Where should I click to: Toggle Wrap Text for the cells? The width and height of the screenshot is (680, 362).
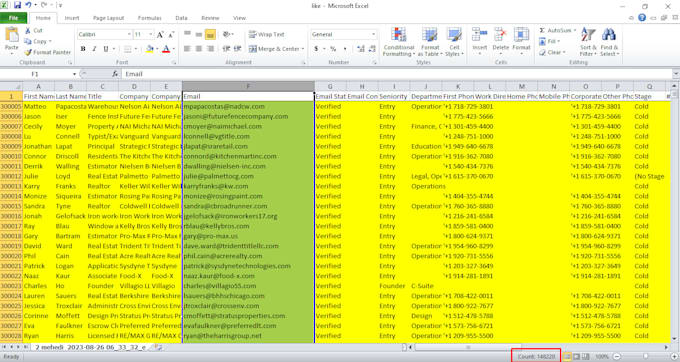tap(267, 34)
